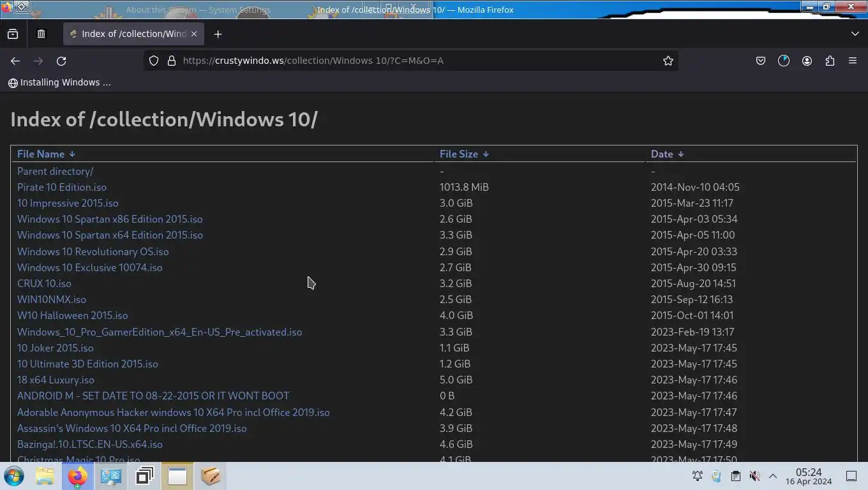Open the pinned archive tab icon
The width and height of the screenshot is (868, 490).
[x=41, y=34]
